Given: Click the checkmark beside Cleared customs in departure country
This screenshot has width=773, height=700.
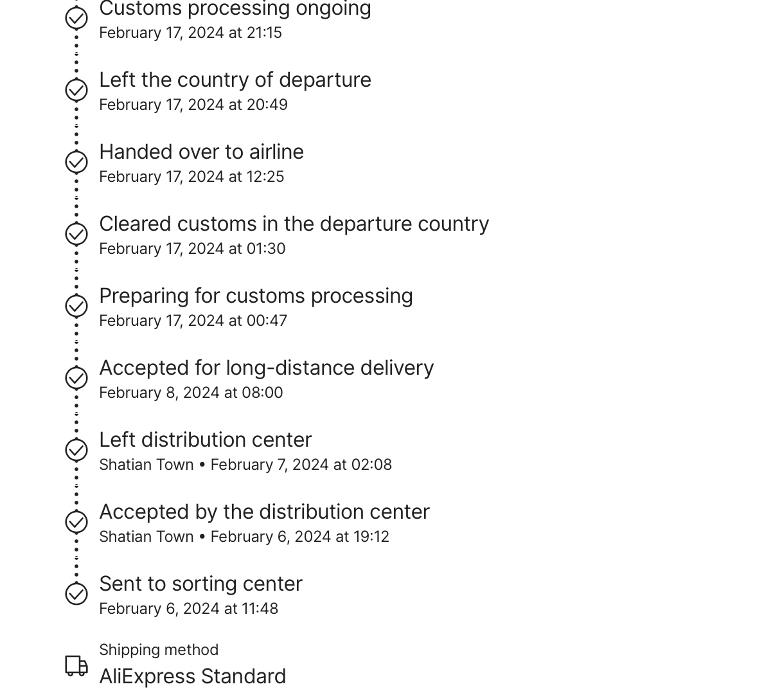Looking at the screenshot, I should [76, 234].
